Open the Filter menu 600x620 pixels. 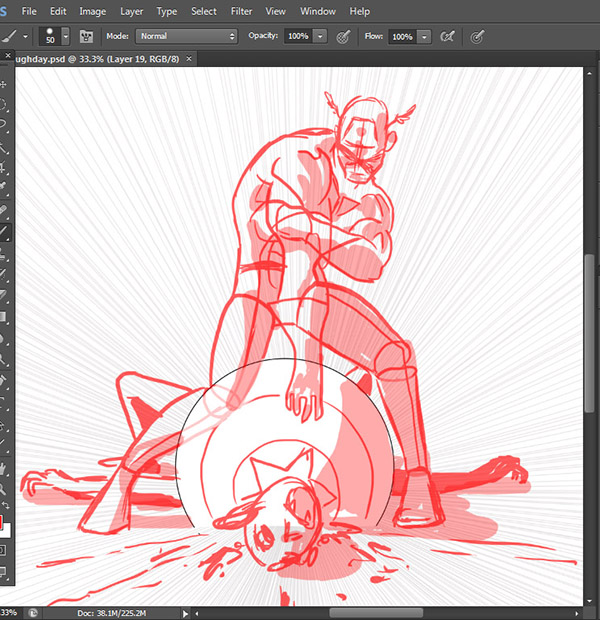241,11
